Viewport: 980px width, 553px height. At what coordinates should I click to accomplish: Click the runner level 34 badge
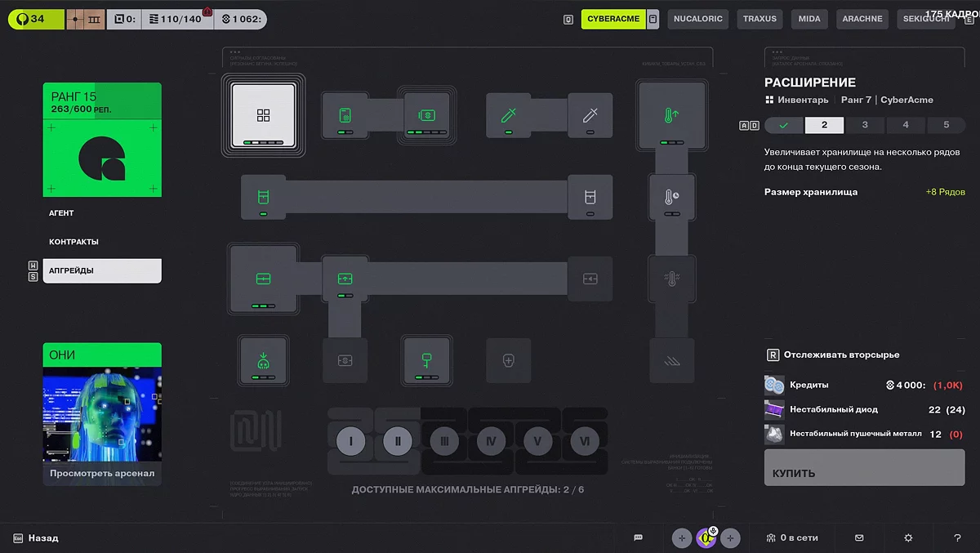[x=36, y=19]
